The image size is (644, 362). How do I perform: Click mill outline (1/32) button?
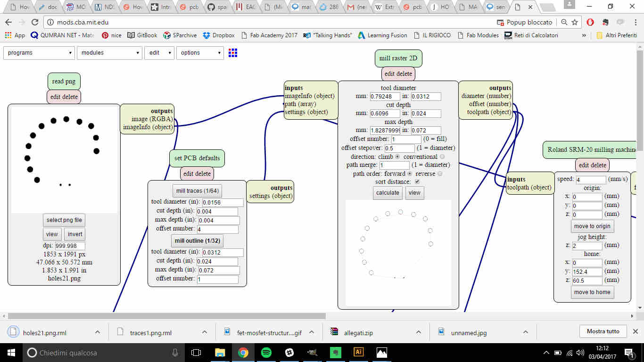pos(197,240)
